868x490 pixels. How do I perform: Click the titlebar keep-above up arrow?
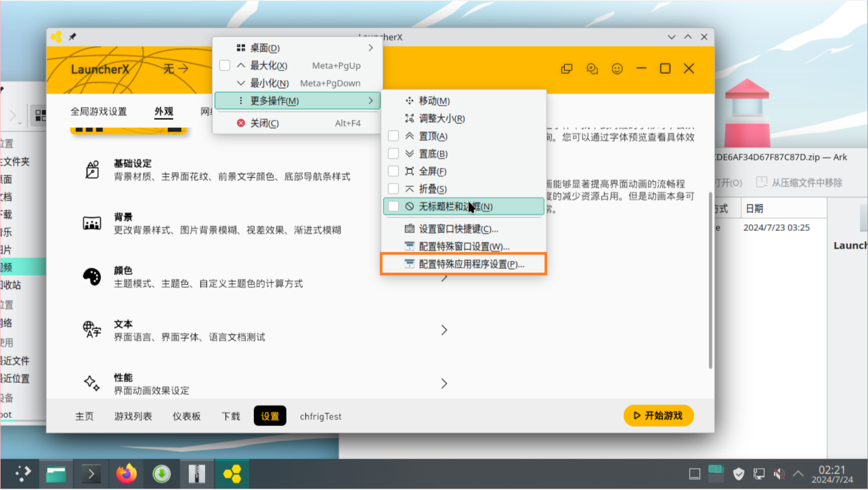point(688,37)
